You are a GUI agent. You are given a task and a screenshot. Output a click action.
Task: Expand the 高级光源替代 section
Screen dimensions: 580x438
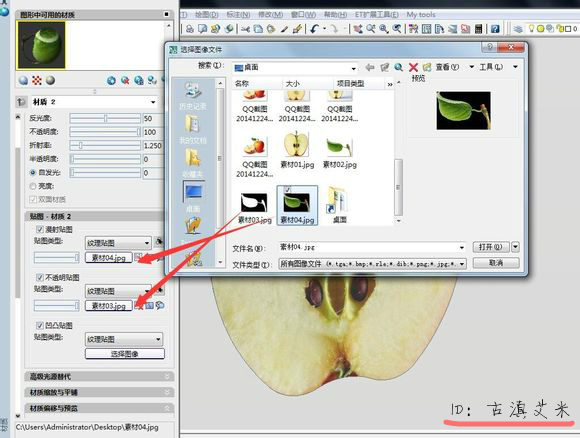(99, 377)
